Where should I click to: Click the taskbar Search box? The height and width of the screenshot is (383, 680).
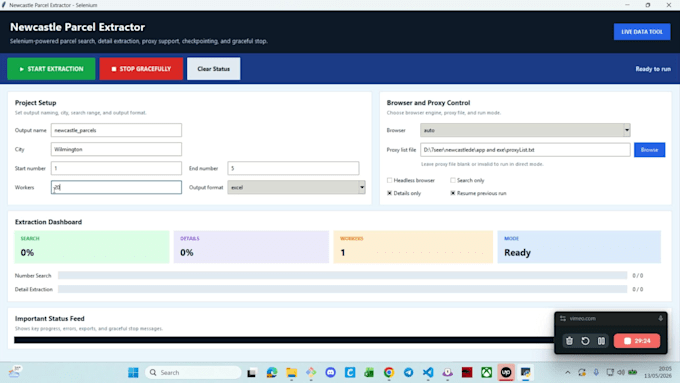193,373
